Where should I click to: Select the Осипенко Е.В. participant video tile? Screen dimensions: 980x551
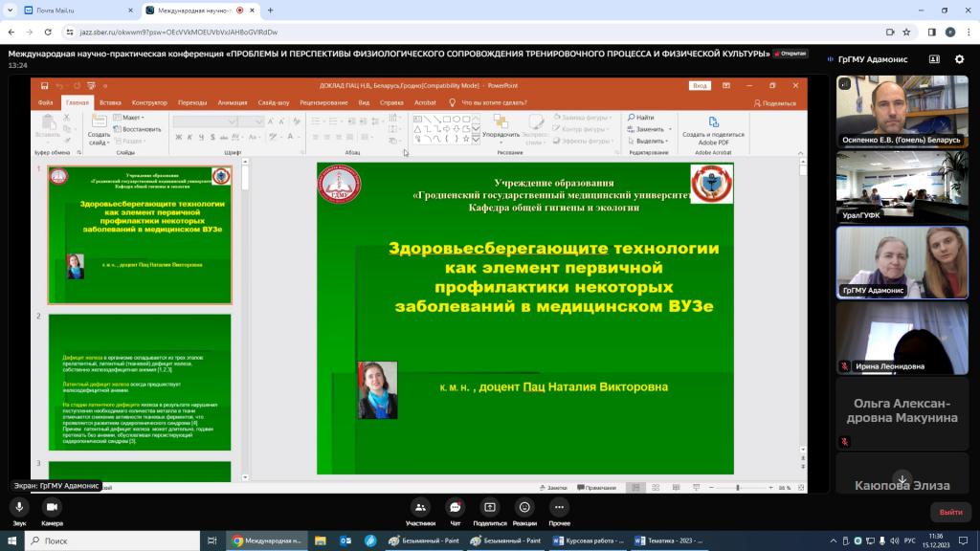pos(902,111)
